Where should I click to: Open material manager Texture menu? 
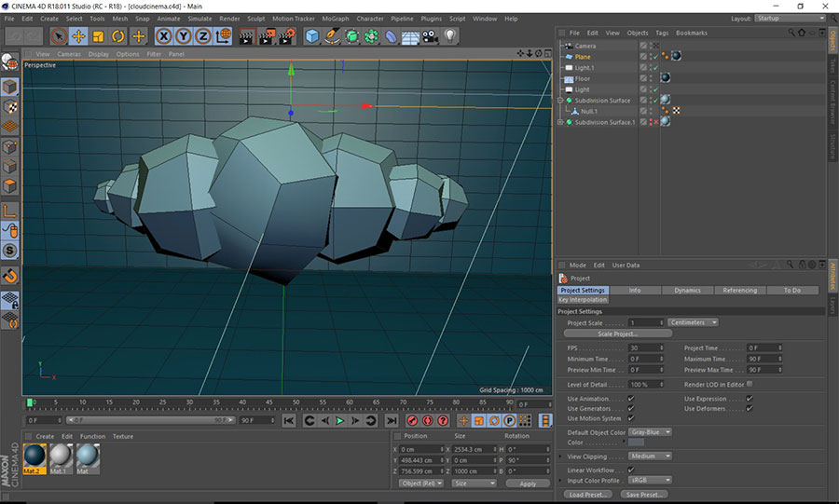(x=122, y=437)
